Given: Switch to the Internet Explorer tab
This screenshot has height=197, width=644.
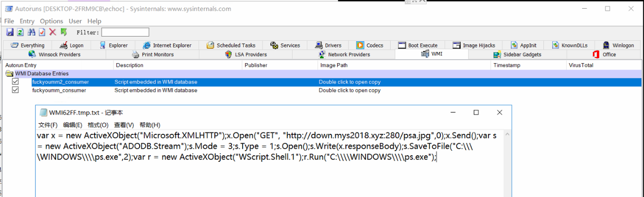Looking at the screenshot, I should coord(167,45).
